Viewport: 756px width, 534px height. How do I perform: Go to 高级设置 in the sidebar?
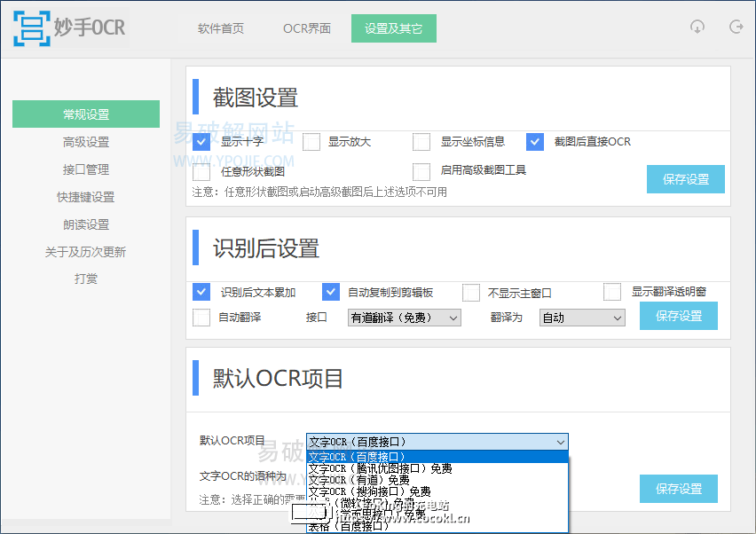[86, 142]
